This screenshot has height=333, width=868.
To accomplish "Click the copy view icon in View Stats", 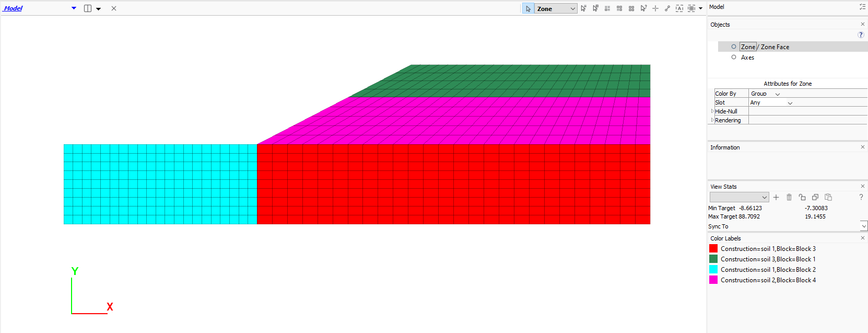I will tap(815, 197).
